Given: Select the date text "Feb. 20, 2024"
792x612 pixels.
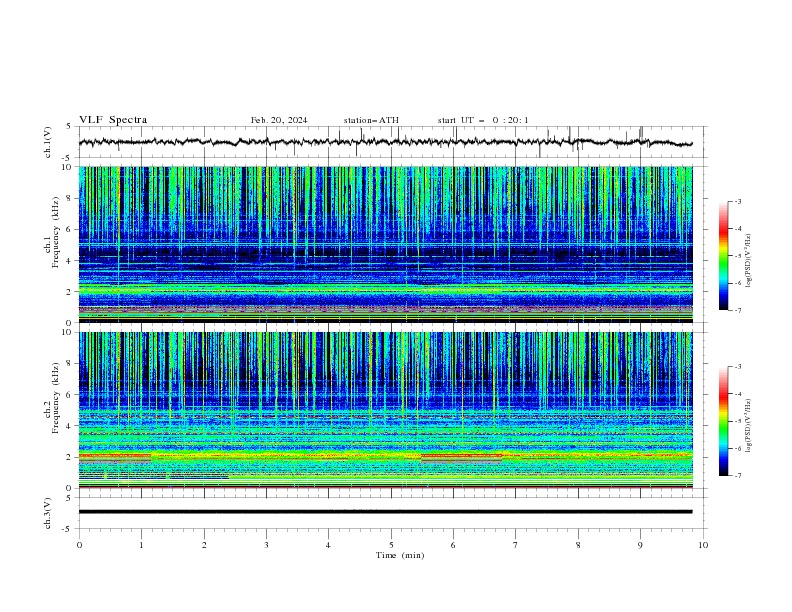Looking at the screenshot, I should point(279,120).
